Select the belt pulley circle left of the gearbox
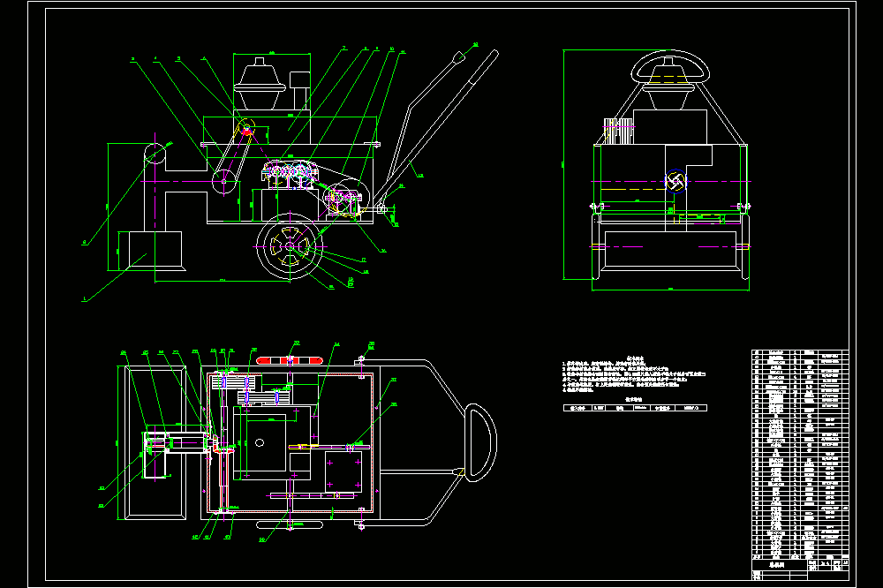The height and width of the screenshot is (588, 883). 223,181
